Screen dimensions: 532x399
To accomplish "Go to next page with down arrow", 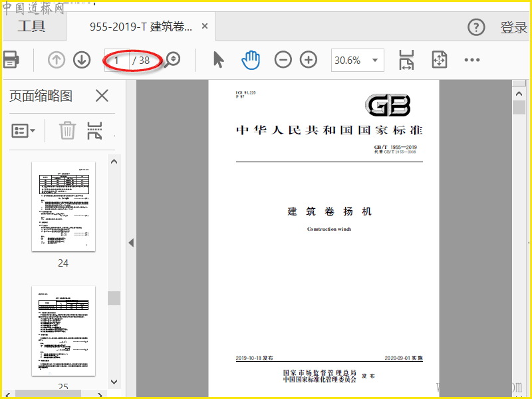I will [82, 60].
